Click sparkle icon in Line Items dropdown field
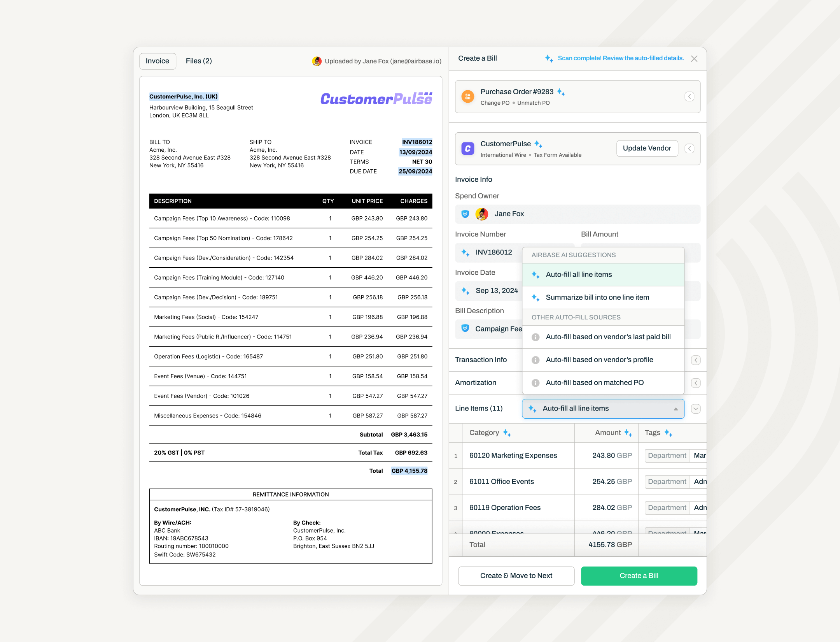 point(533,409)
